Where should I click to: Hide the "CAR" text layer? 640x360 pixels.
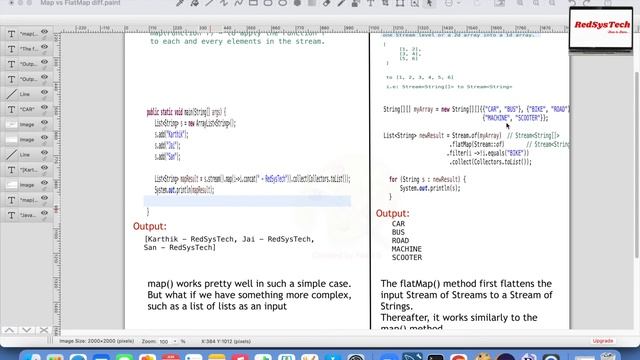[44, 108]
